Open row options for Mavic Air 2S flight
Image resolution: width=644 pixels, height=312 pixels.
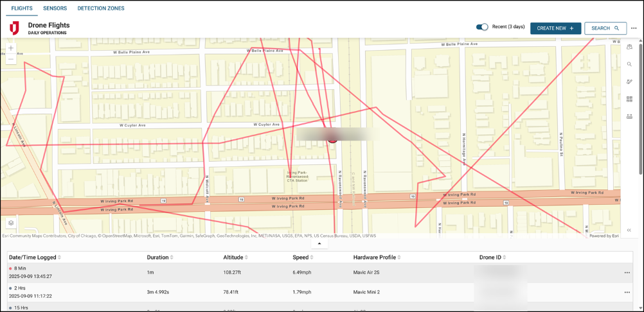pos(627,273)
